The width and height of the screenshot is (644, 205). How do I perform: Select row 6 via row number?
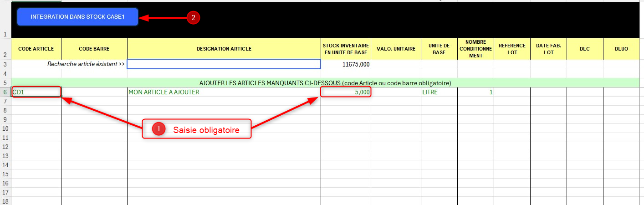(5, 92)
